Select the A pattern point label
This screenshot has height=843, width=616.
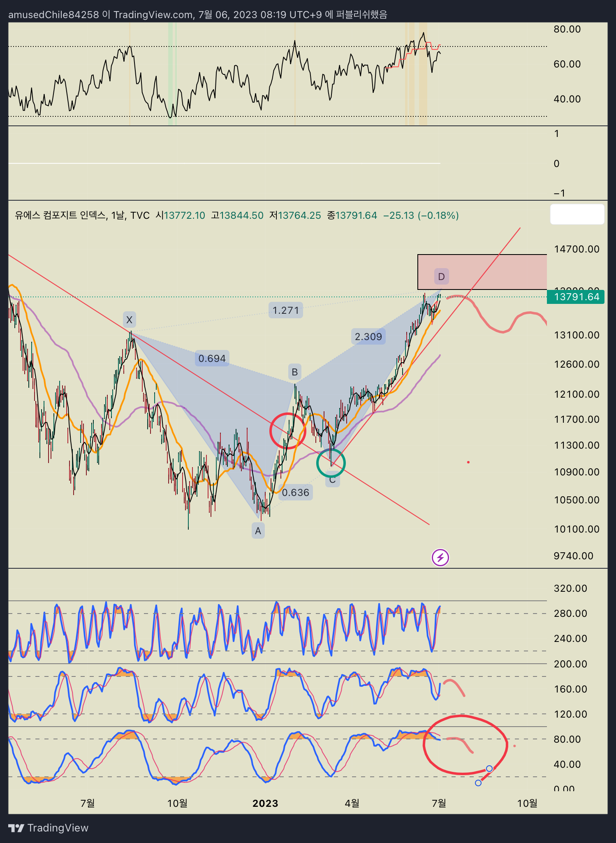(258, 531)
